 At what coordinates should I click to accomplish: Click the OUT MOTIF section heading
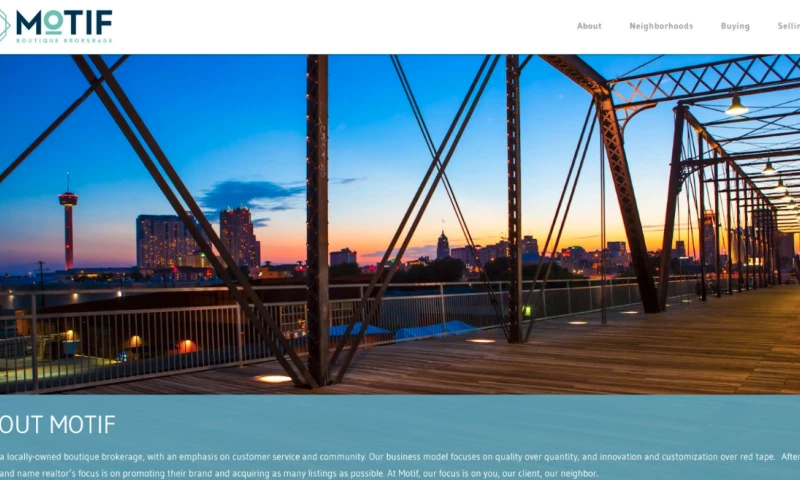pyautogui.click(x=58, y=424)
